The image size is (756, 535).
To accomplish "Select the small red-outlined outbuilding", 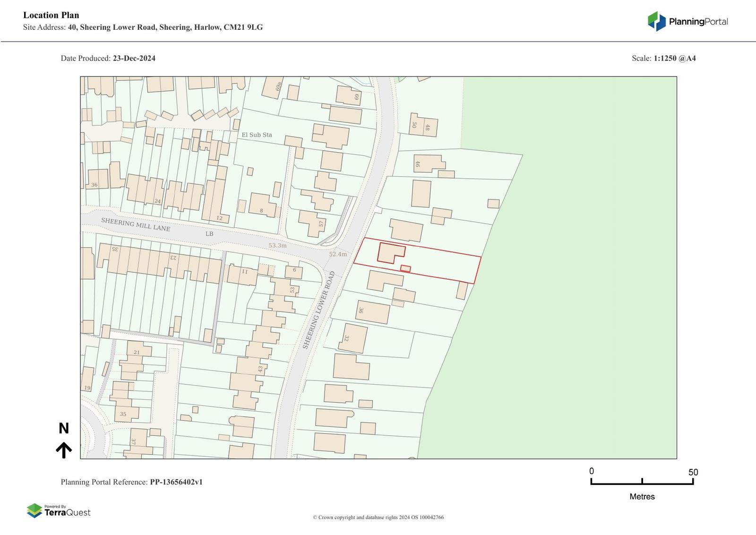I will (x=405, y=269).
